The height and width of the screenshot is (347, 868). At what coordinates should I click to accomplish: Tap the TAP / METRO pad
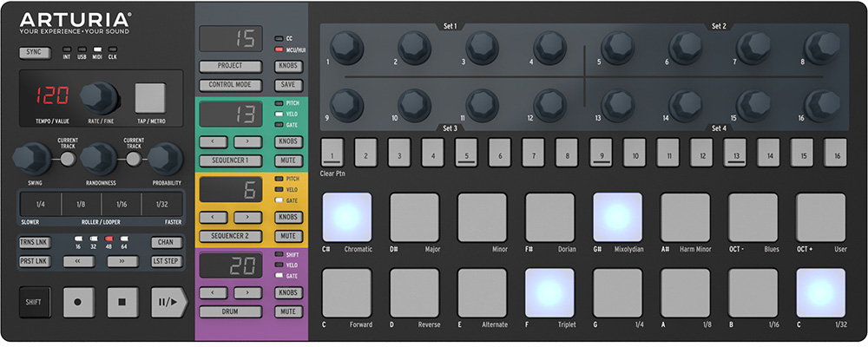click(x=150, y=98)
